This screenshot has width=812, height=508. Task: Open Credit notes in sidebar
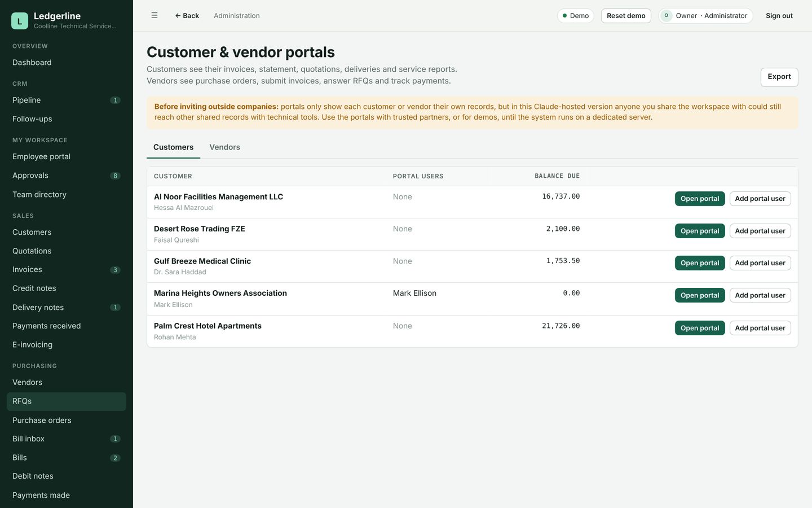[x=67, y=288]
